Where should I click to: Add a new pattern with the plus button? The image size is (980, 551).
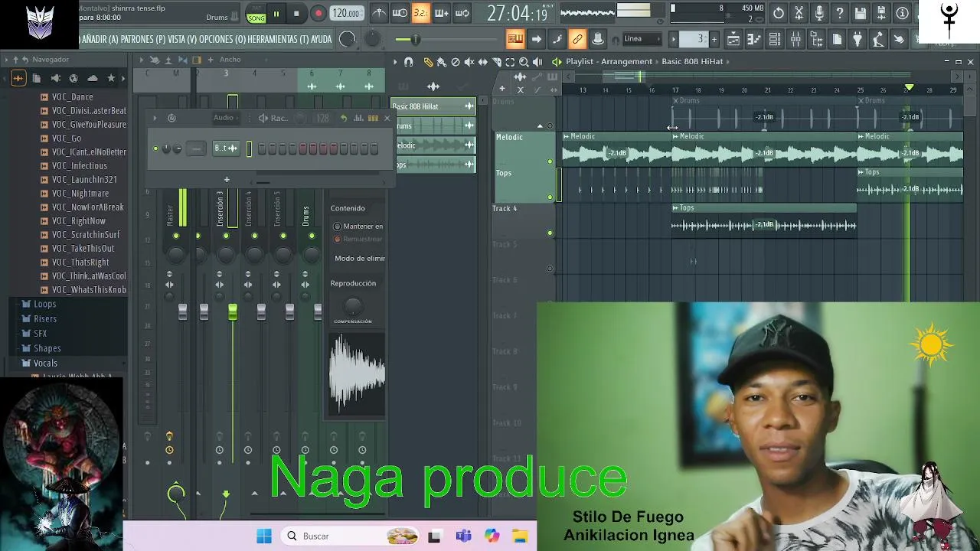[714, 39]
